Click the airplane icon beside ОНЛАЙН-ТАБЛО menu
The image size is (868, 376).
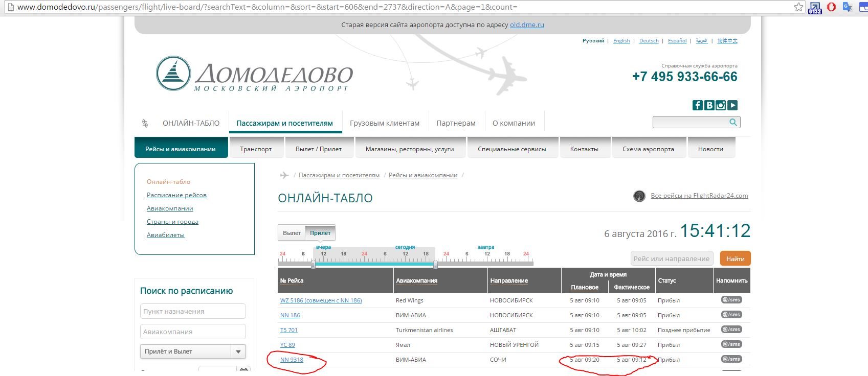[x=145, y=123]
